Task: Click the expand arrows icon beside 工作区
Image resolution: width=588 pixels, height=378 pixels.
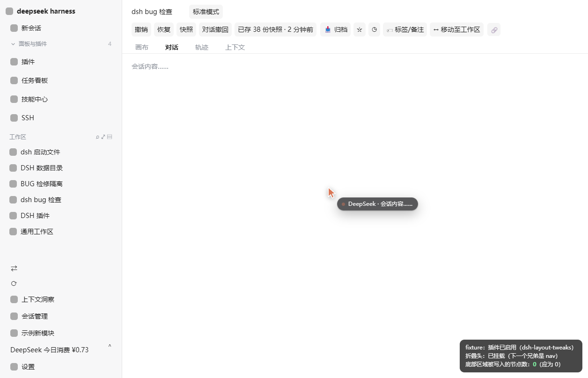Action: tap(103, 137)
